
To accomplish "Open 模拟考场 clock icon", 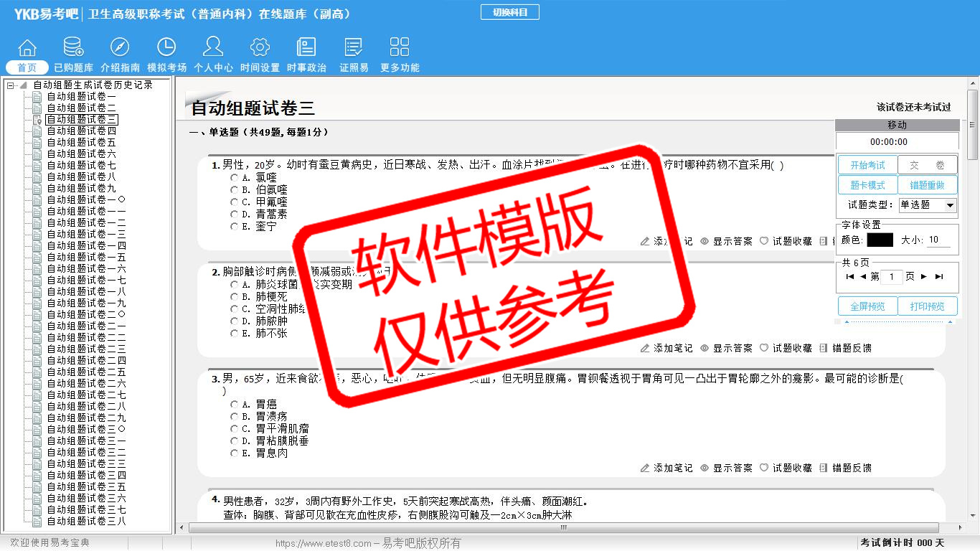I will click(166, 48).
